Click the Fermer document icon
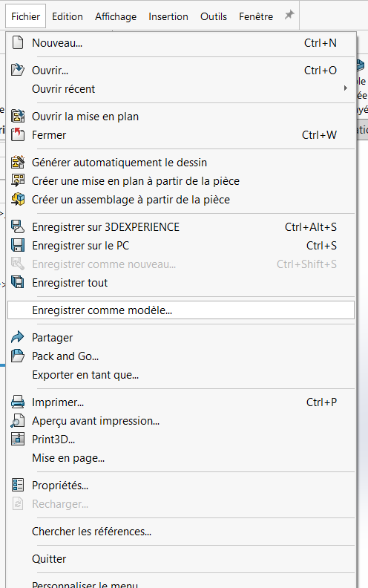 coord(18,134)
